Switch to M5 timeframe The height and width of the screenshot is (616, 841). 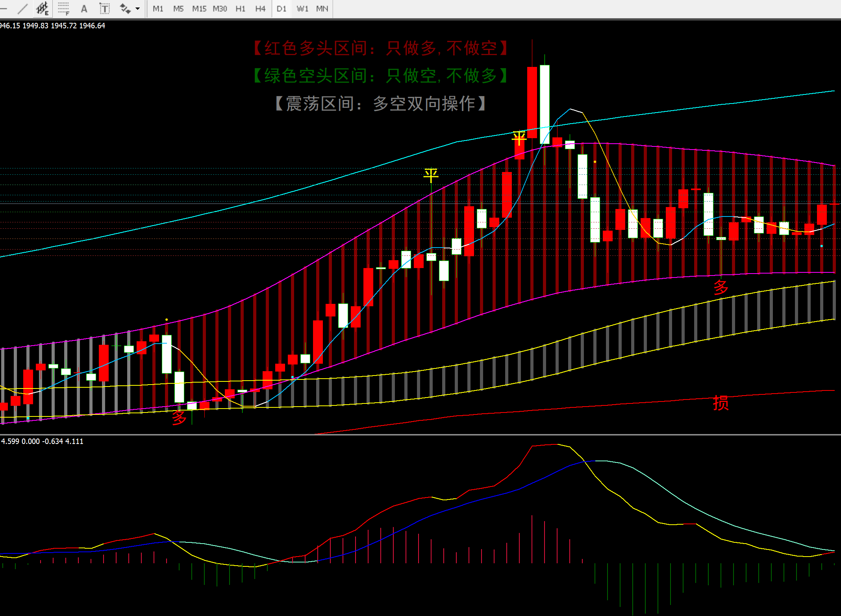pos(178,9)
